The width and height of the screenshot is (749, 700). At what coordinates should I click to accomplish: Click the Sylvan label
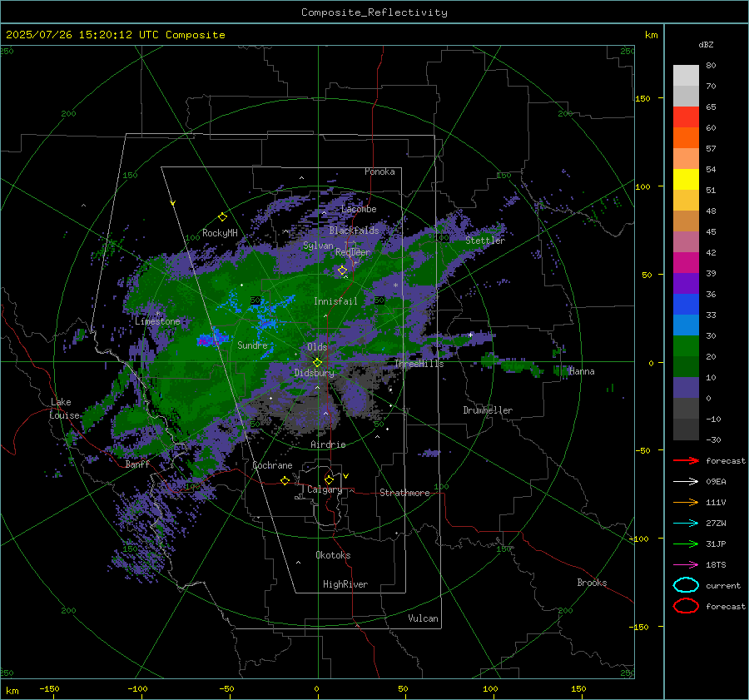coord(318,246)
